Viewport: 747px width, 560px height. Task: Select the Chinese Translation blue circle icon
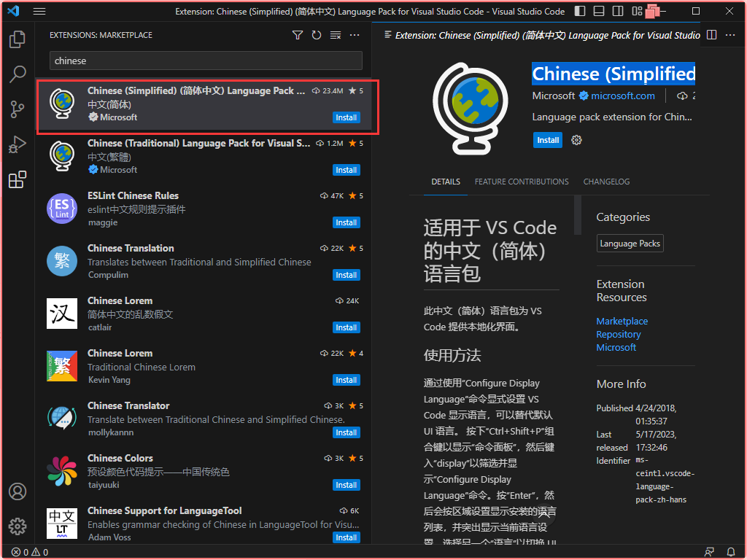coord(62,261)
